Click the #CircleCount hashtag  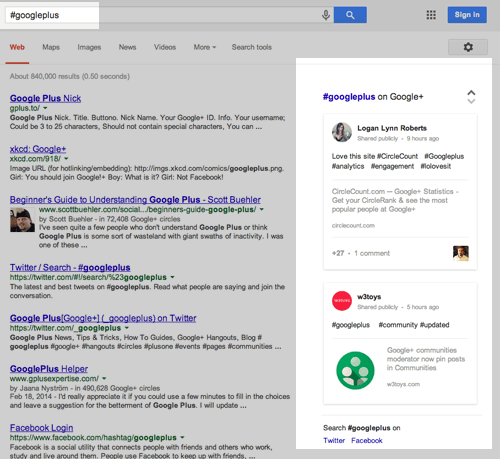[397, 156]
